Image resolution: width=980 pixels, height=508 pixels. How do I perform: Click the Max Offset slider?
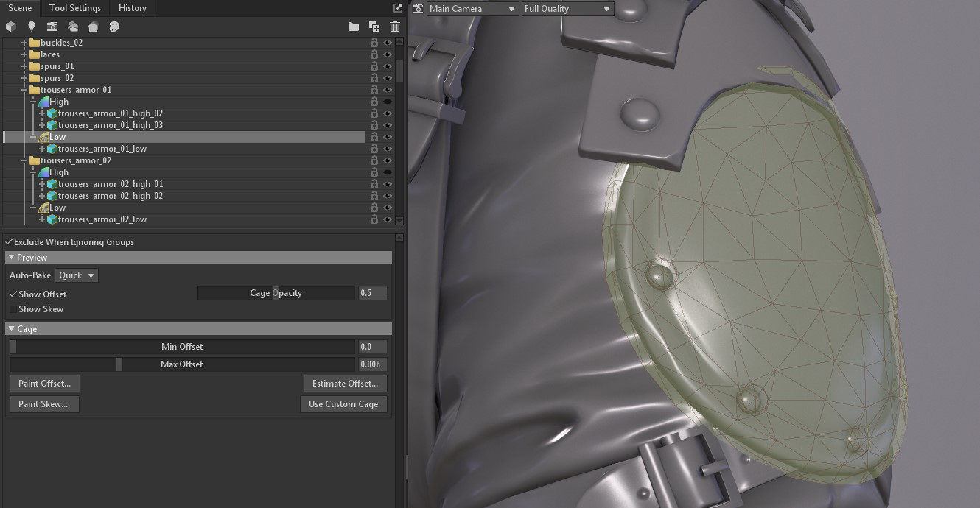pyautogui.click(x=182, y=364)
